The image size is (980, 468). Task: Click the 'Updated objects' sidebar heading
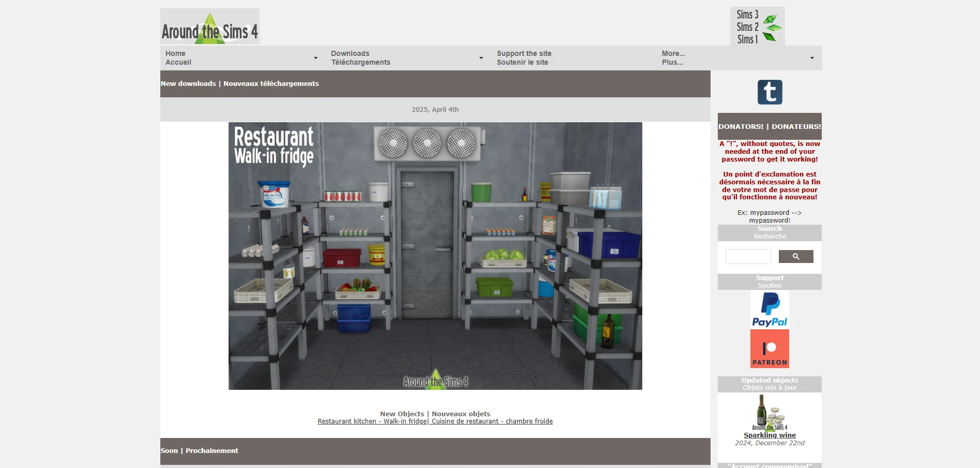(770, 381)
